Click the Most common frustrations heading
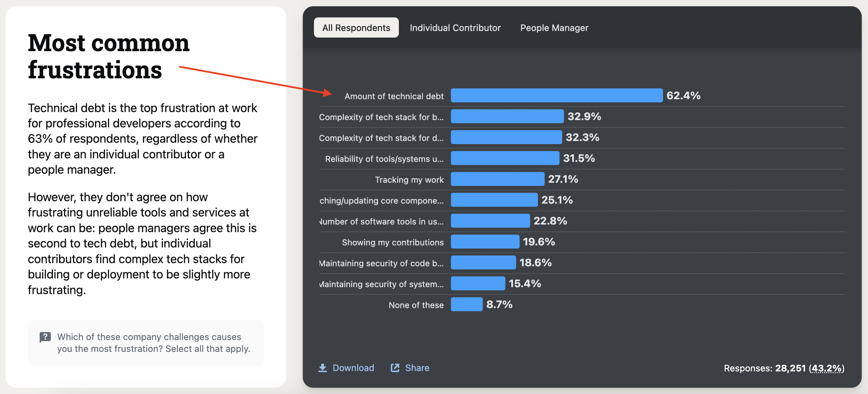Image resolution: width=868 pixels, height=394 pixels. [109, 56]
